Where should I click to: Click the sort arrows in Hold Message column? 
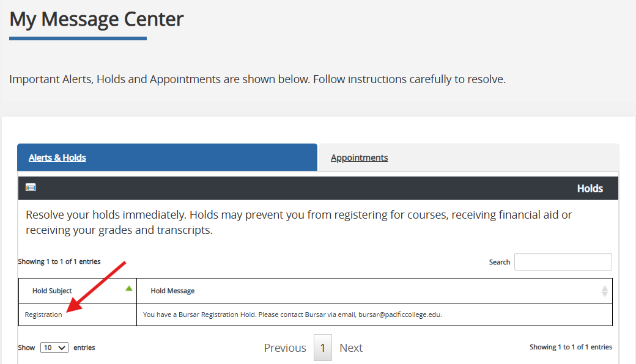(x=605, y=291)
